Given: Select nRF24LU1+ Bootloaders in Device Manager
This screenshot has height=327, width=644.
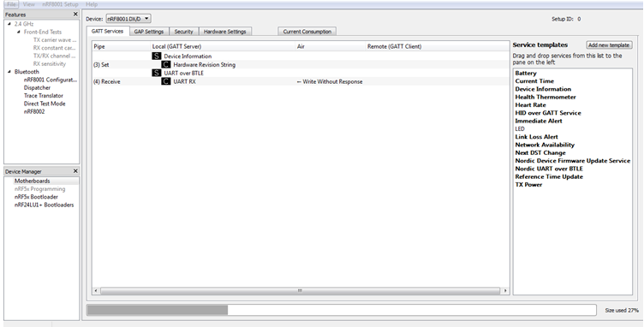Looking at the screenshot, I should pos(44,205).
